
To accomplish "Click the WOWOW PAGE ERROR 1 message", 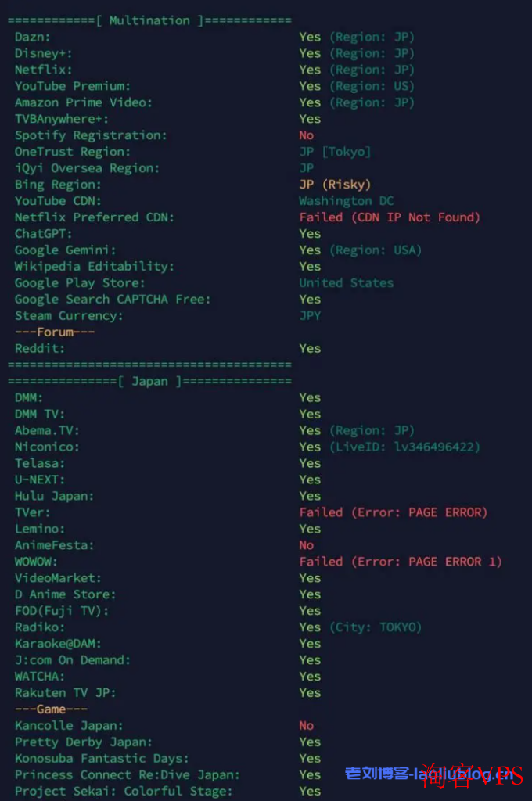I will [x=400, y=562].
